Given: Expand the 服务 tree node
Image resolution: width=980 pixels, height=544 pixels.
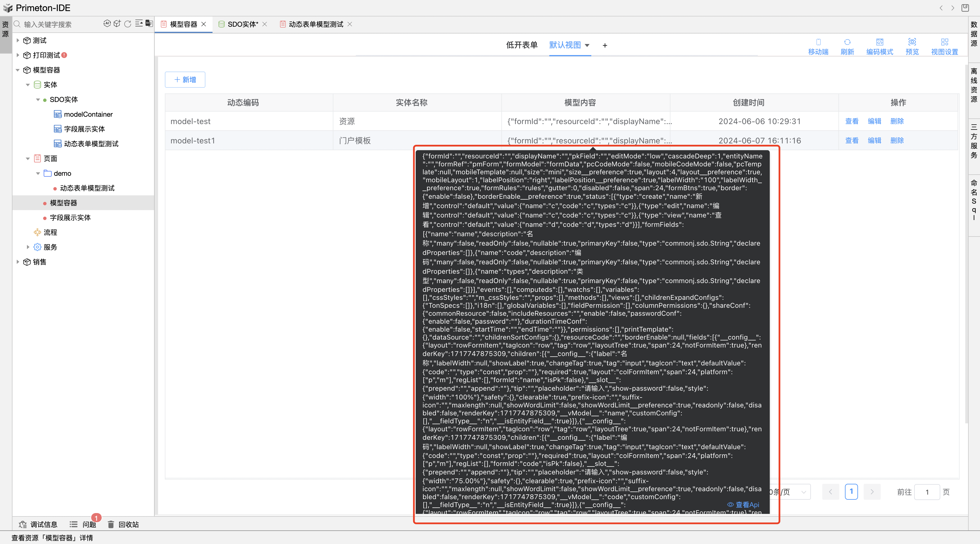Looking at the screenshot, I should (28, 247).
